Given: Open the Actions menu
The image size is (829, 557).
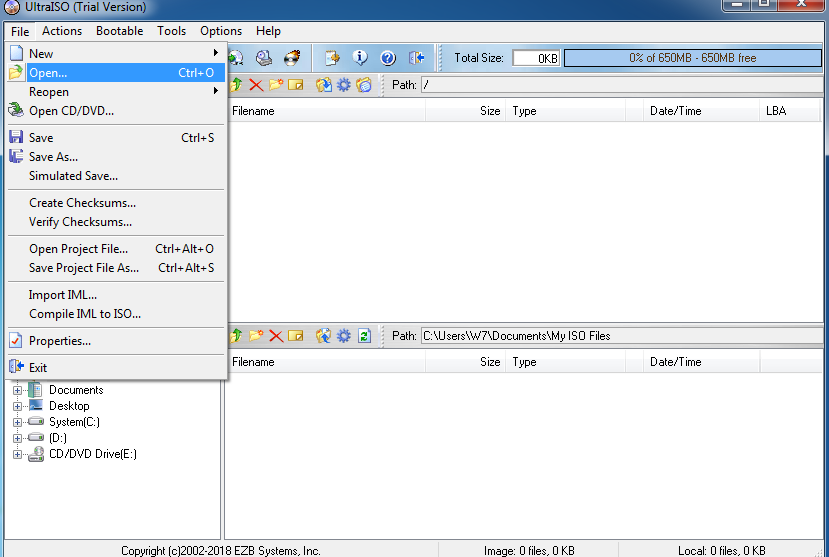Looking at the screenshot, I should pos(62,31).
